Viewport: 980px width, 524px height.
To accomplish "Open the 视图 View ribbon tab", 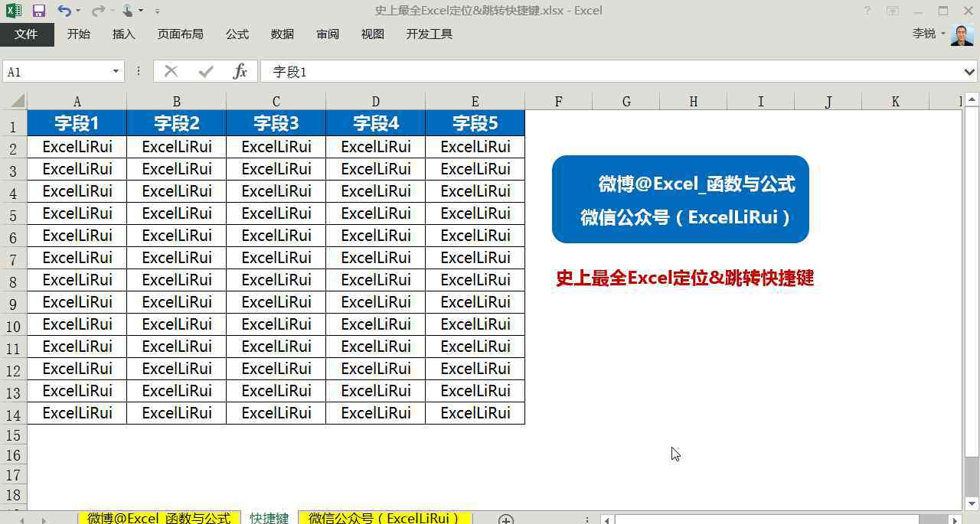I will pyautogui.click(x=373, y=34).
